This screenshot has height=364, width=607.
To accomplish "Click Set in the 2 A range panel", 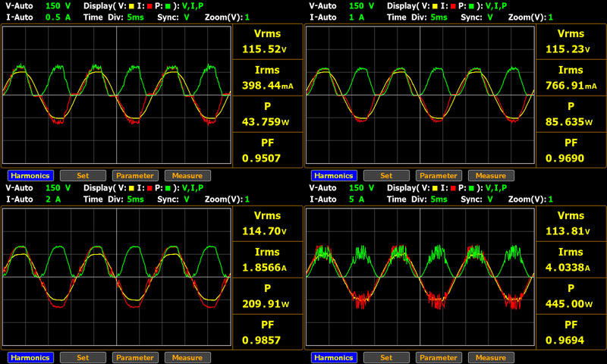I will [x=83, y=357].
